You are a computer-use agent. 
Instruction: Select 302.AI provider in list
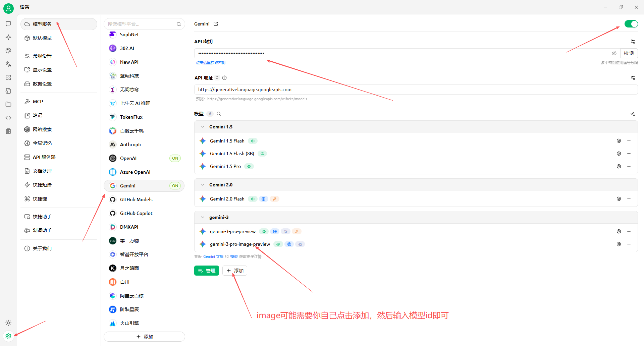[144, 48]
